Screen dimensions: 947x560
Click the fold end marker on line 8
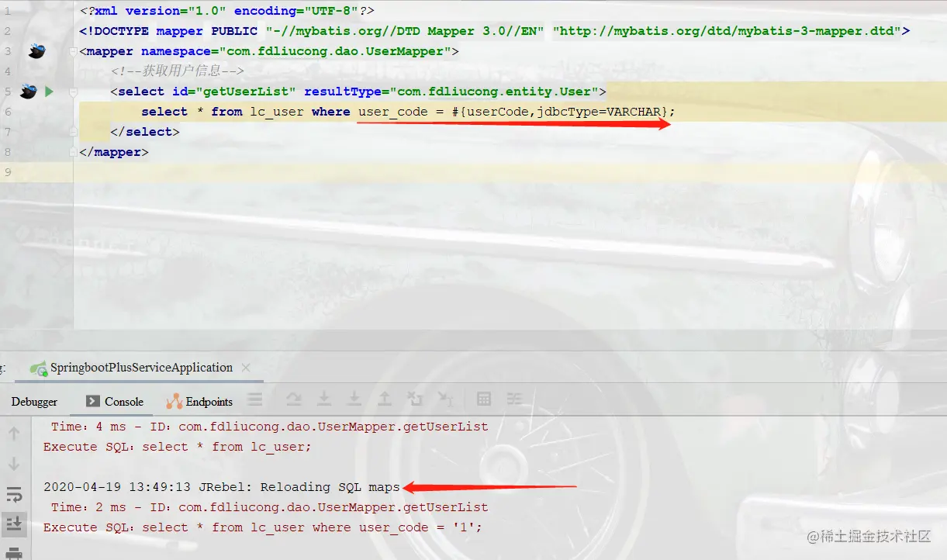click(x=74, y=152)
